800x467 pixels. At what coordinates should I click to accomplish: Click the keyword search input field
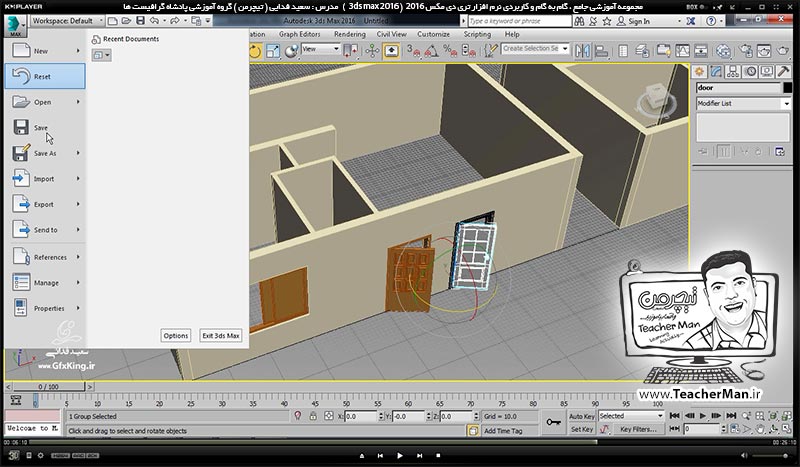519,21
